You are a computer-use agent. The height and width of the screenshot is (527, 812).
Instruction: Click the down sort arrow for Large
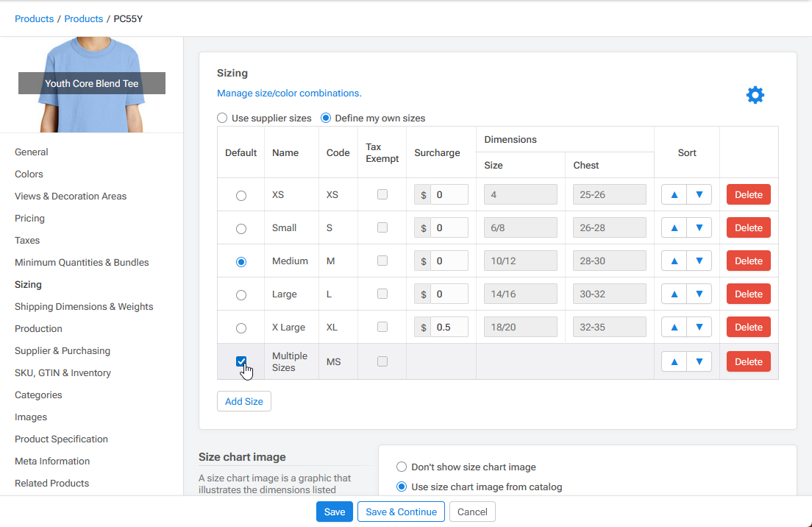click(698, 293)
